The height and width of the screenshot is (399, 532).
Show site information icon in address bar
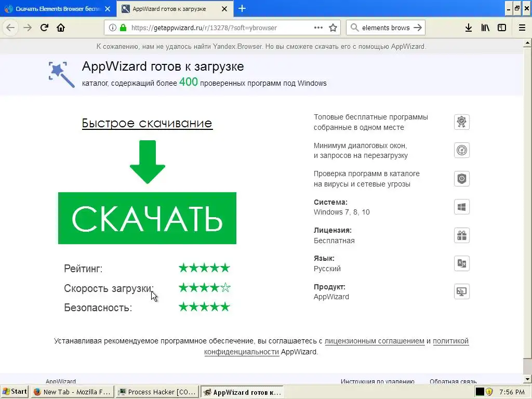[x=113, y=28]
